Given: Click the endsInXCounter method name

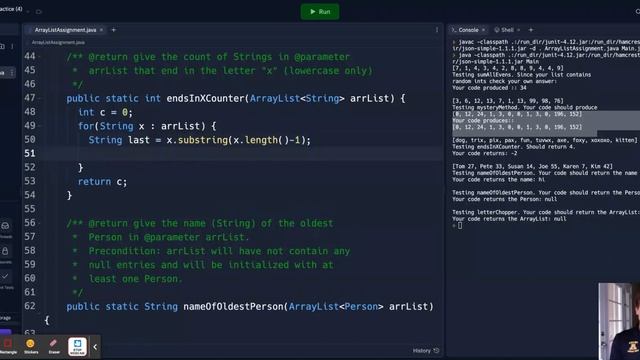Looking at the screenshot, I should click(205, 98).
